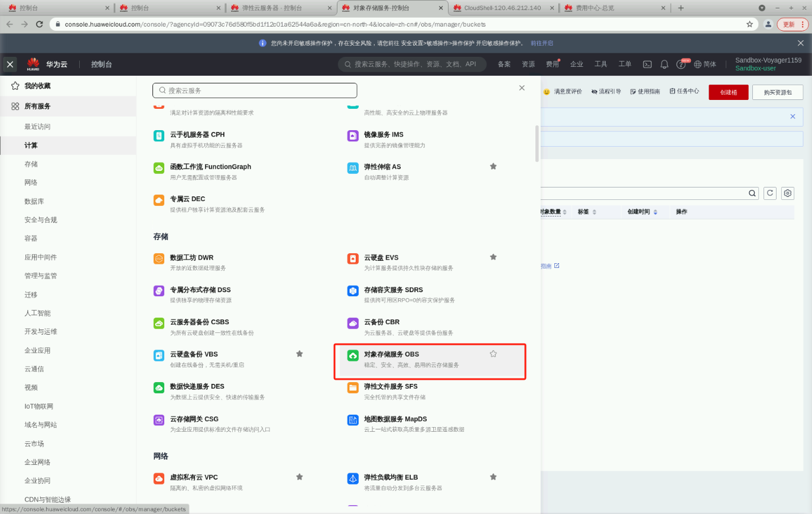812x514 pixels.
Task: Open 云硬盘 EVS service icon
Action: pos(353,259)
